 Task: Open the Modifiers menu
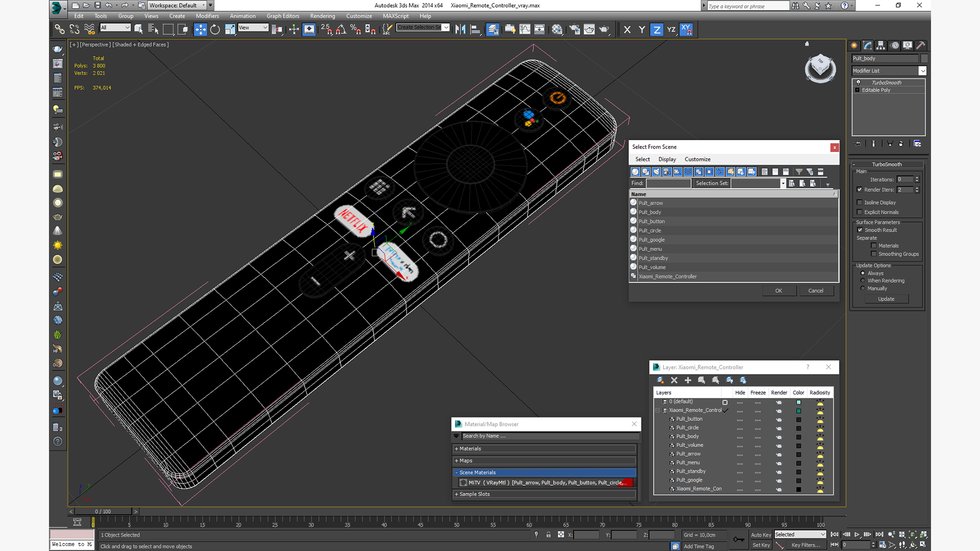tap(207, 16)
